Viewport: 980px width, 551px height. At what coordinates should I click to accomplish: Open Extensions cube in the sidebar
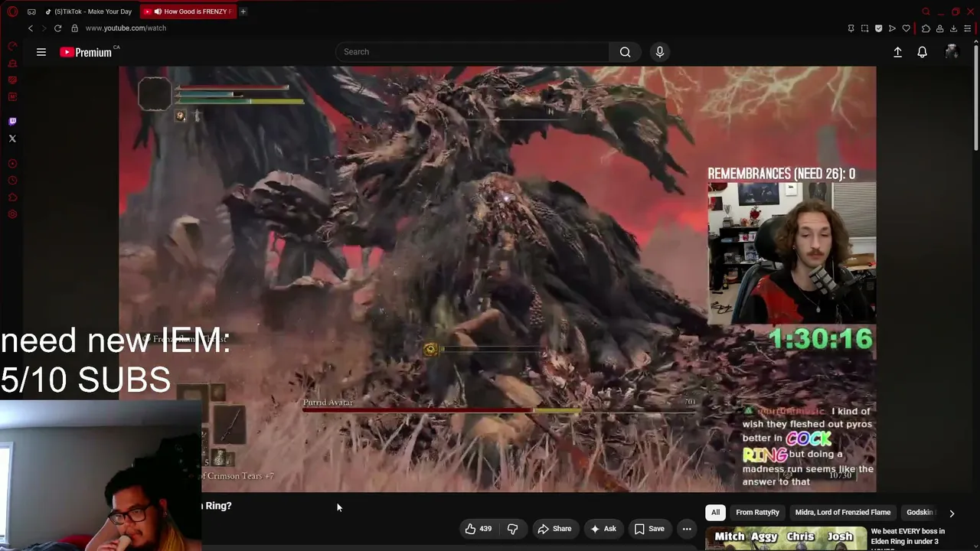pyautogui.click(x=12, y=197)
